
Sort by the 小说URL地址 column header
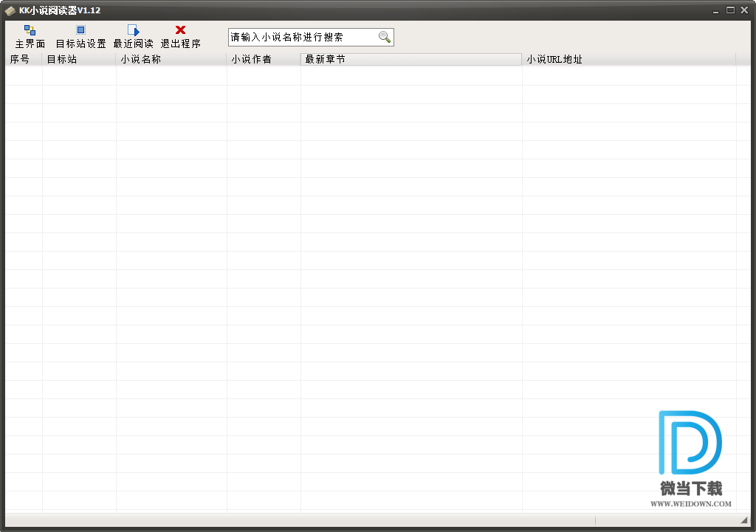click(628, 59)
